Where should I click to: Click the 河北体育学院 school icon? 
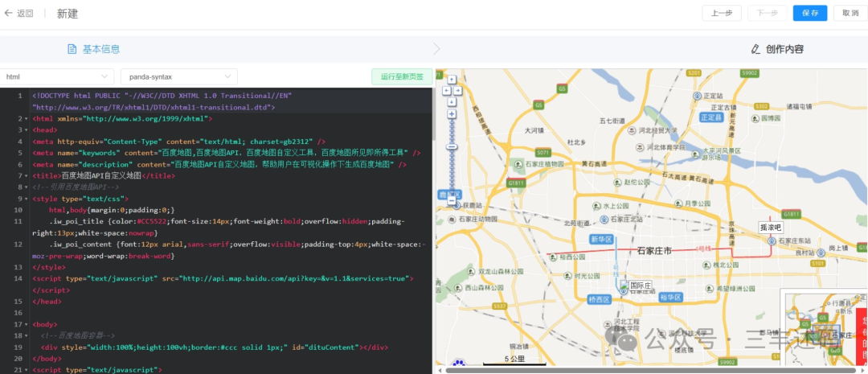640,147
